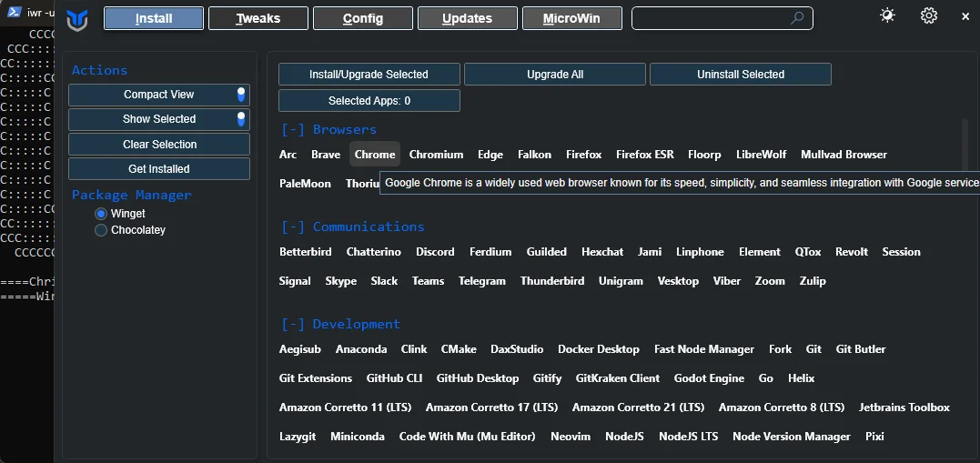Image resolution: width=980 pixels, height=463 pixels.
Task: Select the Floorp browser
Action: 704,155
